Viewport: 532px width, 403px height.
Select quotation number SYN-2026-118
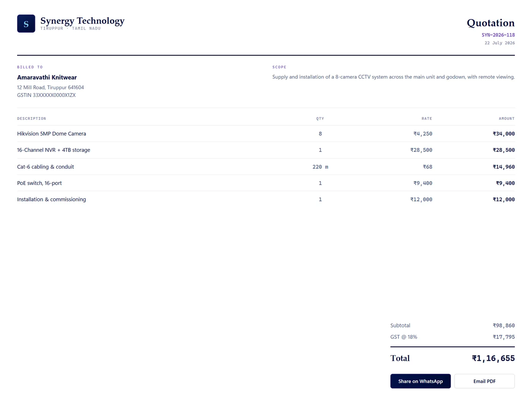click(498, 35)
